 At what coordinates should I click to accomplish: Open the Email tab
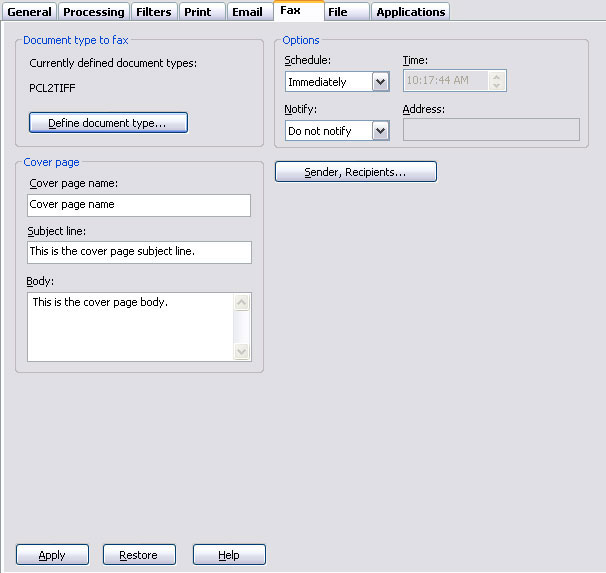pos(246,12)
